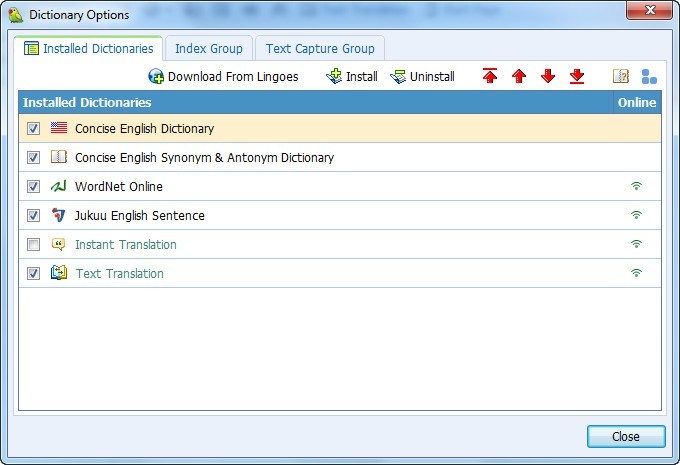Viewport: 680px width, 465px height.
Task: Select the WordNet Online row text
Action: [119, 187]
